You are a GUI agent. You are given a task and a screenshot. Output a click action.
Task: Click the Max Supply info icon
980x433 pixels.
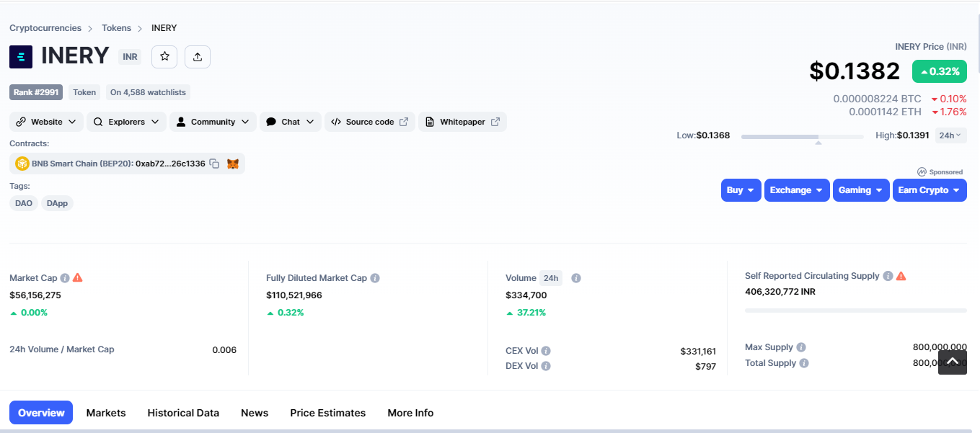point(801,347)
